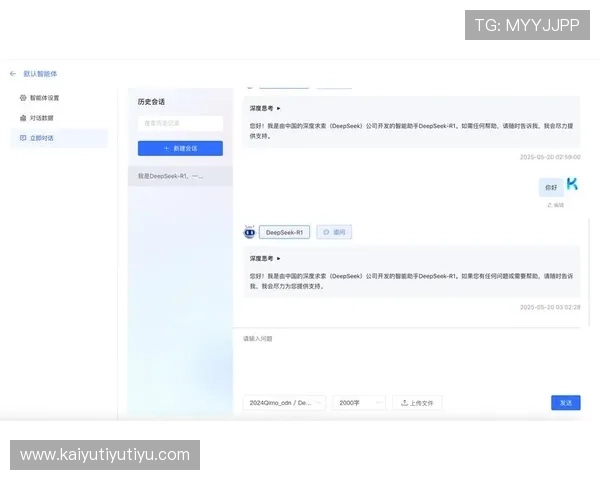Open the 2024Qimo_cdn model dropdown
This screenshot has height=480, width=600.
coord(284,403)
